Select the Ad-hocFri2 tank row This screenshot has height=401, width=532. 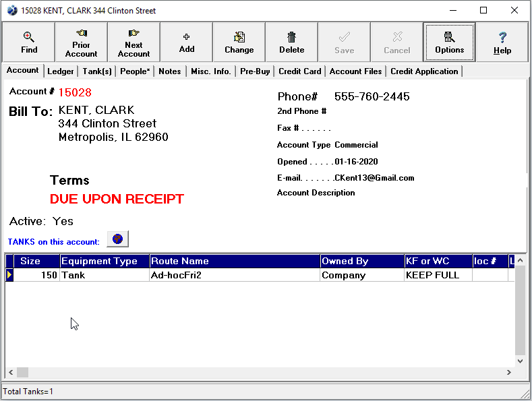click(234, 275)
